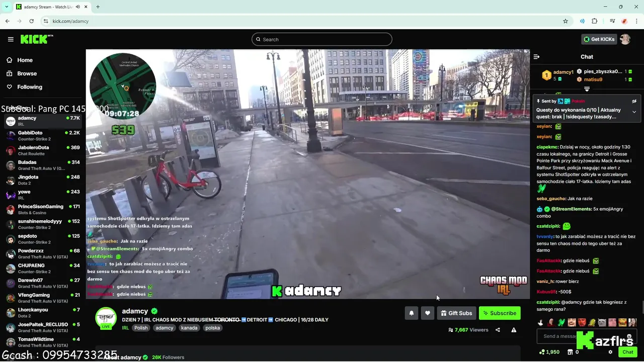Click matisu9 in gift leaderboard

593,79
